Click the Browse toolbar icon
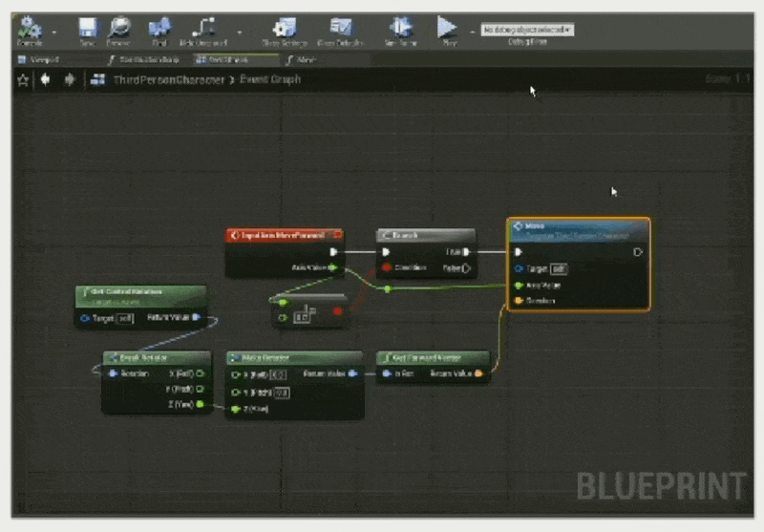Viewport: 764px width, 532px height. 118,29
